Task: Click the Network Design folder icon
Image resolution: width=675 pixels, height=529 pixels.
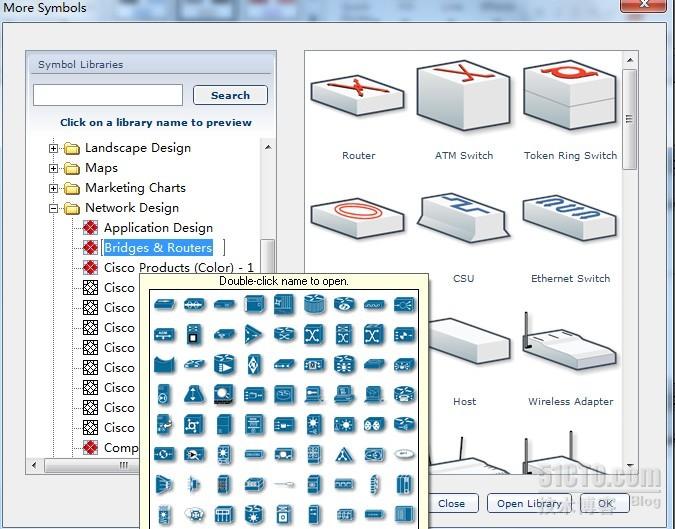Action: [x=72, y=209]
